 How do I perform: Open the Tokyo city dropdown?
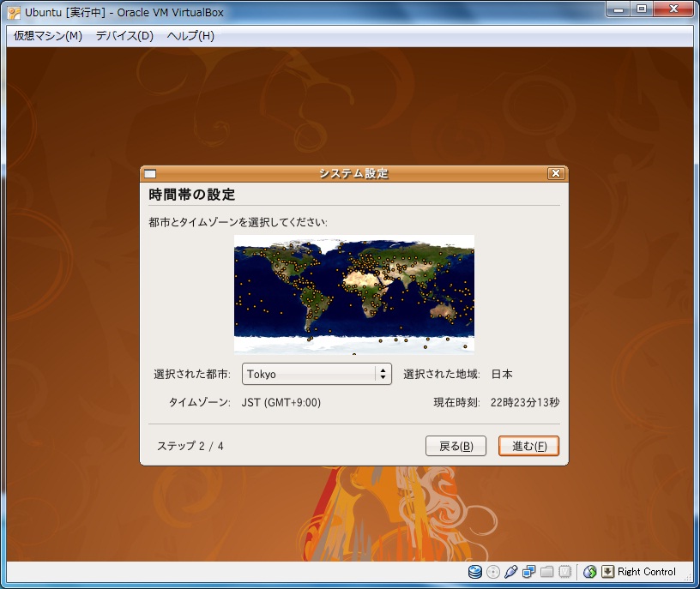click(317, 374)
